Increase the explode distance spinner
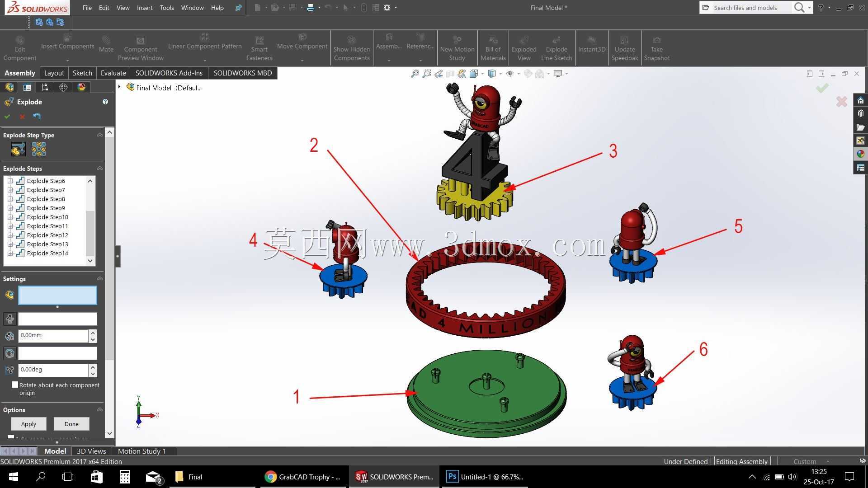Screen dimensions: 868x488 point(93,333)
